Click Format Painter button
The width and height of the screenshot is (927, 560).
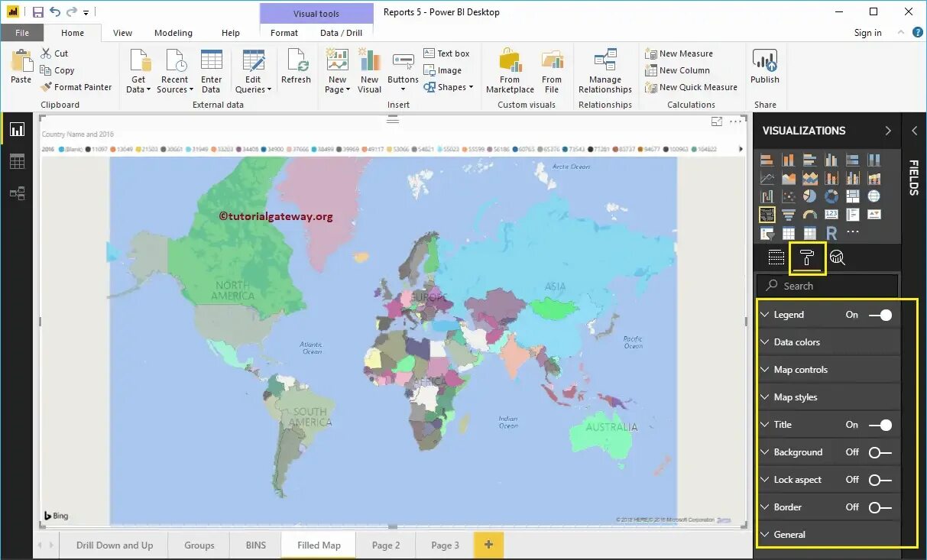(x=76, y=87)
